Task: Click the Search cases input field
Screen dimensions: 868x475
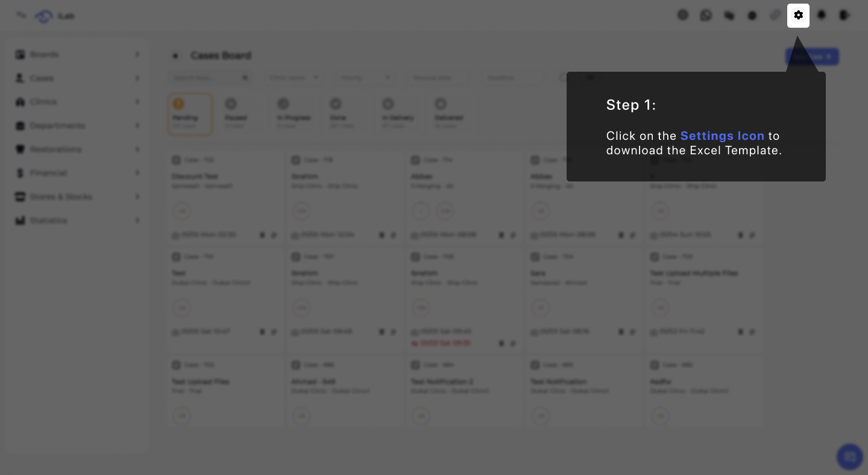Action: click(x=210, y=78)
